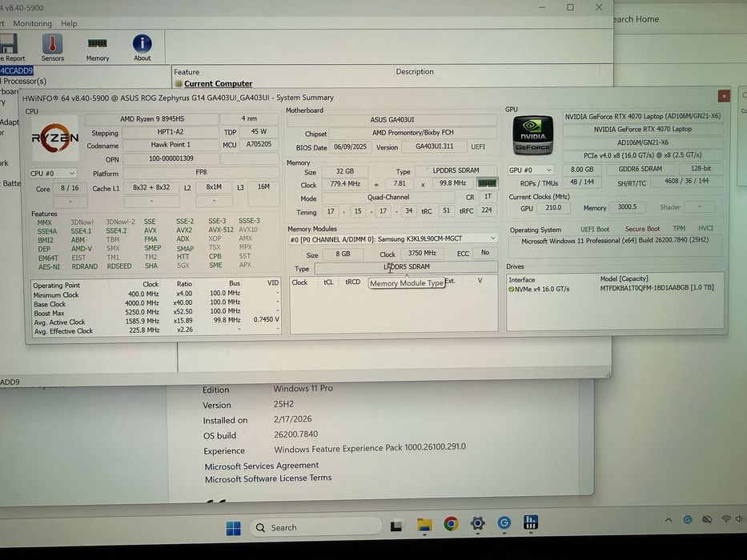The image size is (747, 560).
Task: Select the Current Computer row
Action: coord(219,84)
